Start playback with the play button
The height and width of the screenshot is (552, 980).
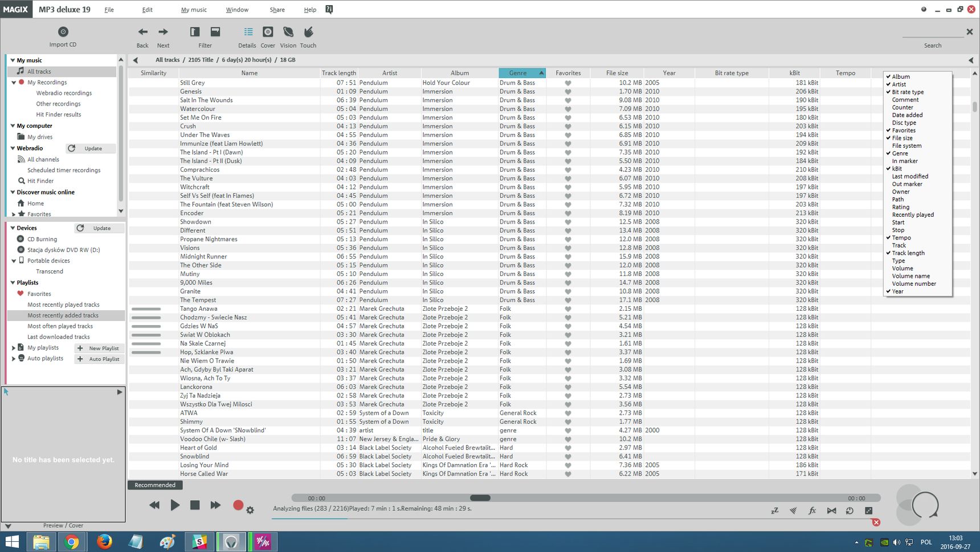pyautogui.click(x=175, y=505)
